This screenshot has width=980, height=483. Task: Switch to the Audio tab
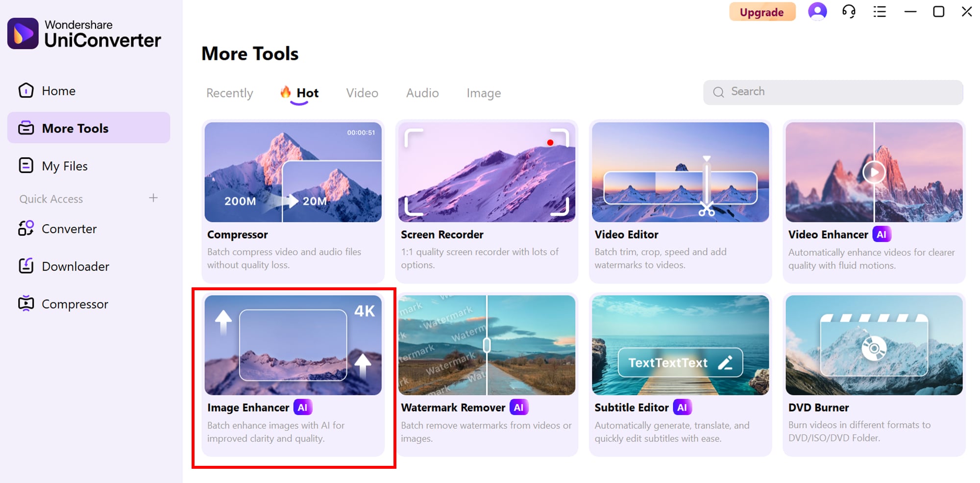pyautogui.click(x=422, y=93)
